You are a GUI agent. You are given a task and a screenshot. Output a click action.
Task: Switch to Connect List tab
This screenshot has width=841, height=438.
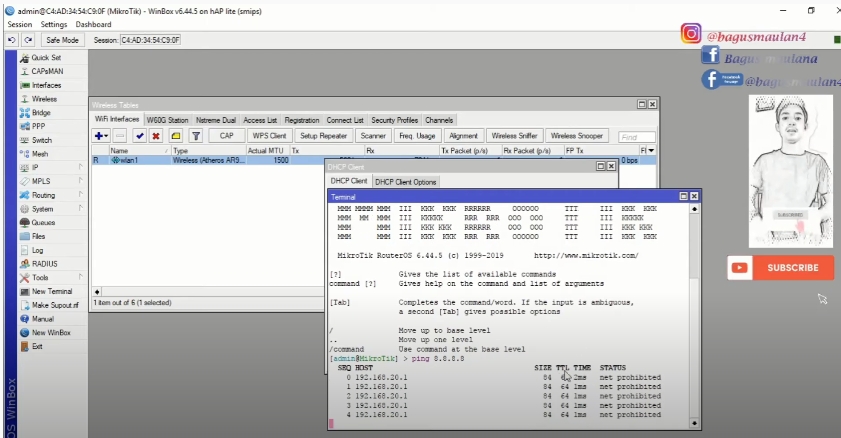(345, 121)
